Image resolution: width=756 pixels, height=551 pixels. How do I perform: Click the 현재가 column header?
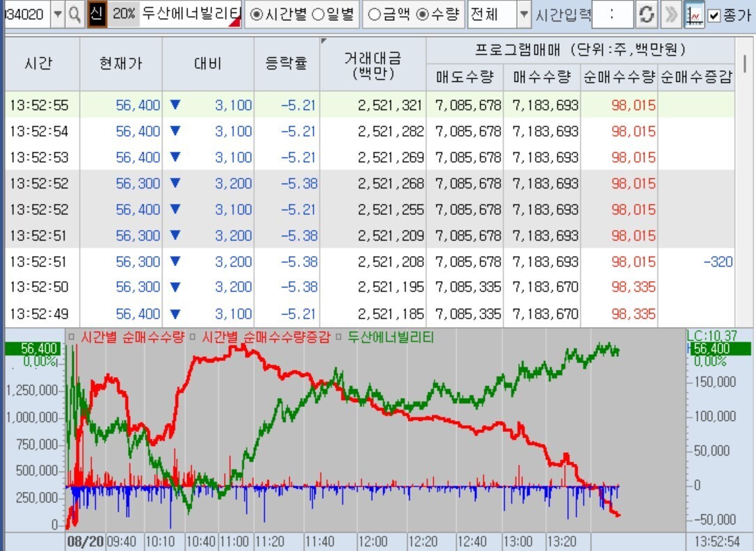(x=121, y=64)
